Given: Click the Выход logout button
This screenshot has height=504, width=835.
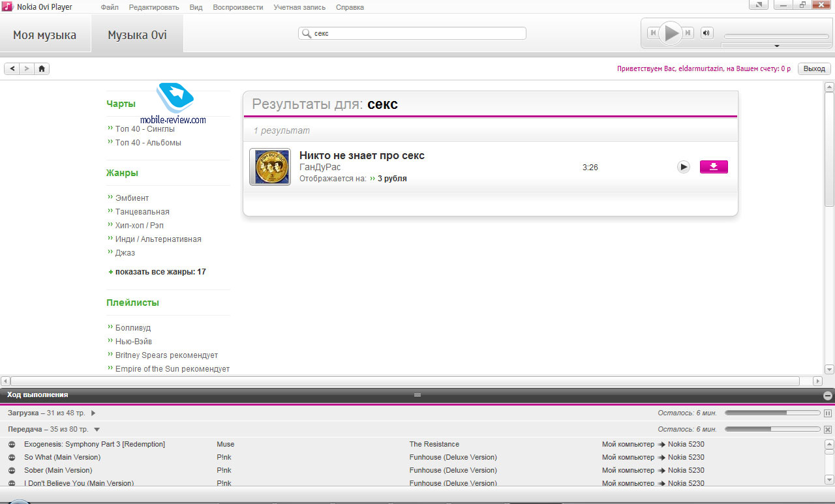Looking at the screenshot, I should point(814,68).
